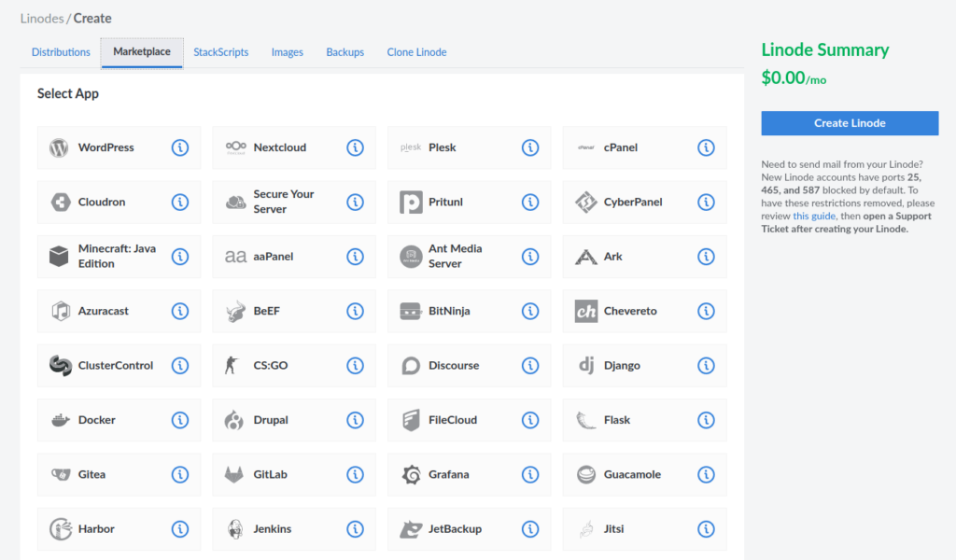View Drupal info details
This screenshot has height=560, width=956.
coord(355,420)
